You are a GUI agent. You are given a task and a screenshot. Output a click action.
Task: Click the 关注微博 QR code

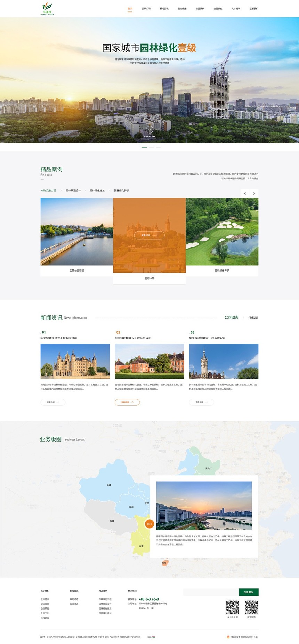(251, 607)
